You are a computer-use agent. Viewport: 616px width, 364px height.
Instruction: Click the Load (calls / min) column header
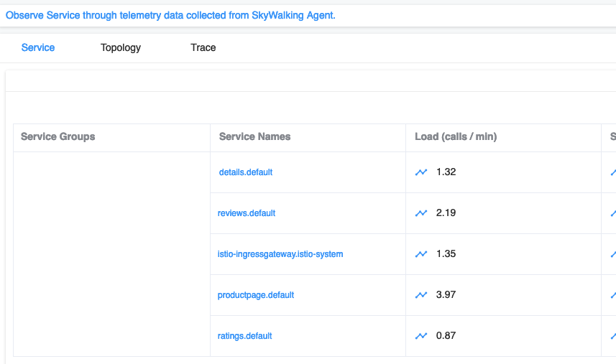pos(456,136)
